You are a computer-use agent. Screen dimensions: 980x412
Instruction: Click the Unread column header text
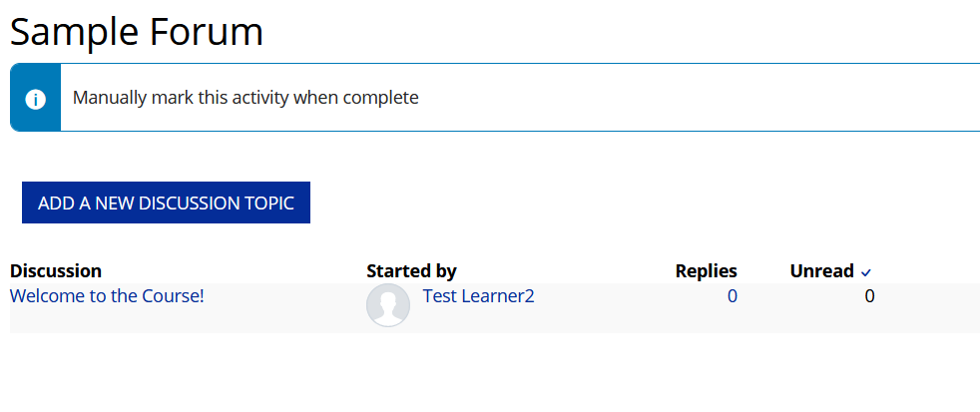[821, 271]
